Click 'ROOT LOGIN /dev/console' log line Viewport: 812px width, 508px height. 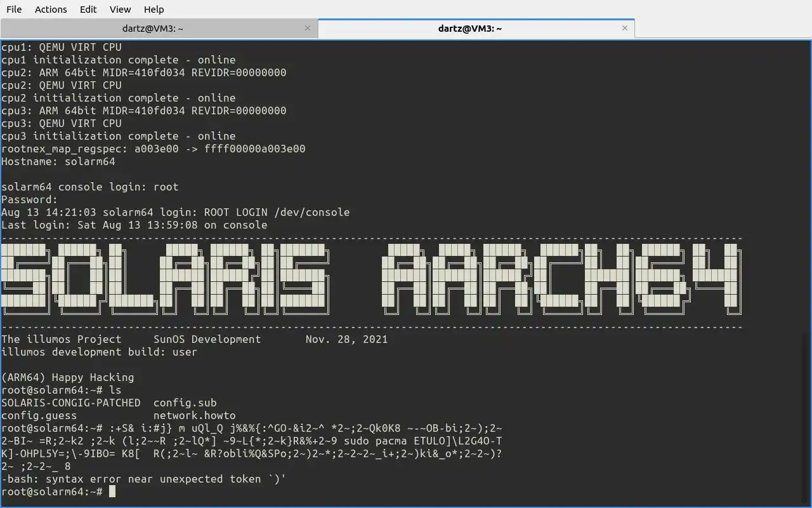tap(176, 212)
